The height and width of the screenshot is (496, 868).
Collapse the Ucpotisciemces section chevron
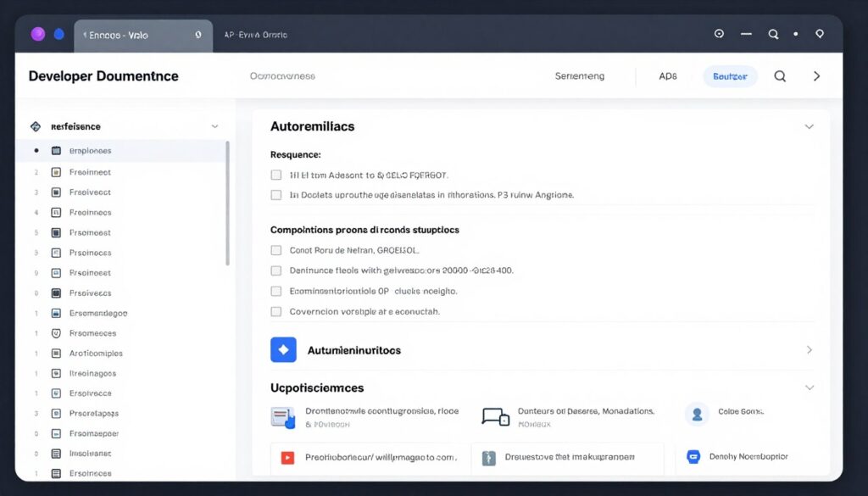tap(810, 387)
